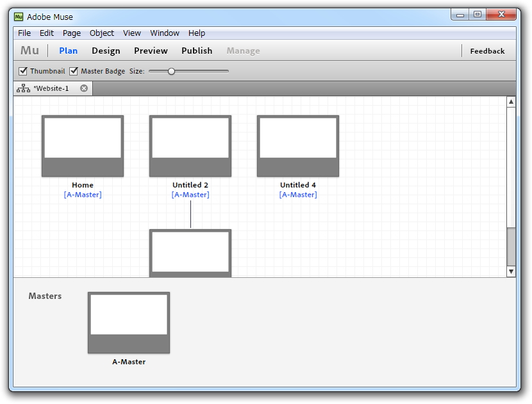
Task: Open the View menu
Action: tap(132, 33)
